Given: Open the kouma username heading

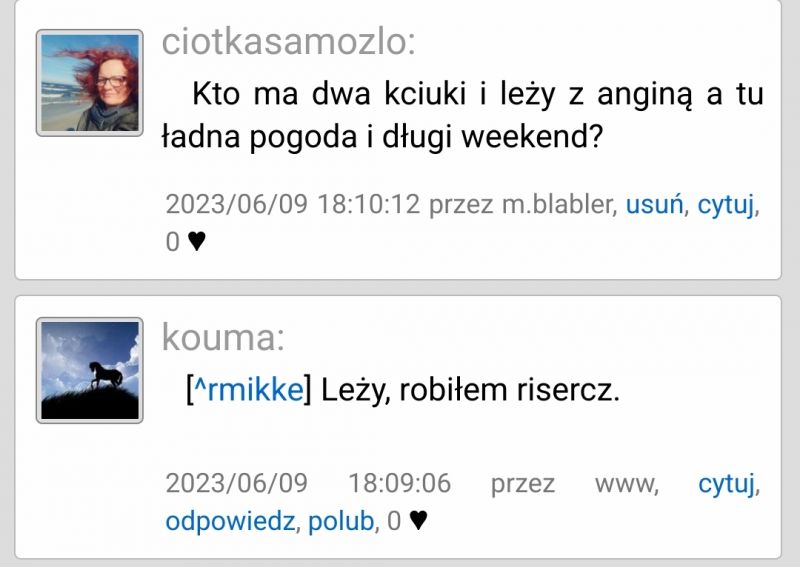Looking at the screenshot, I should click(223, 337).
